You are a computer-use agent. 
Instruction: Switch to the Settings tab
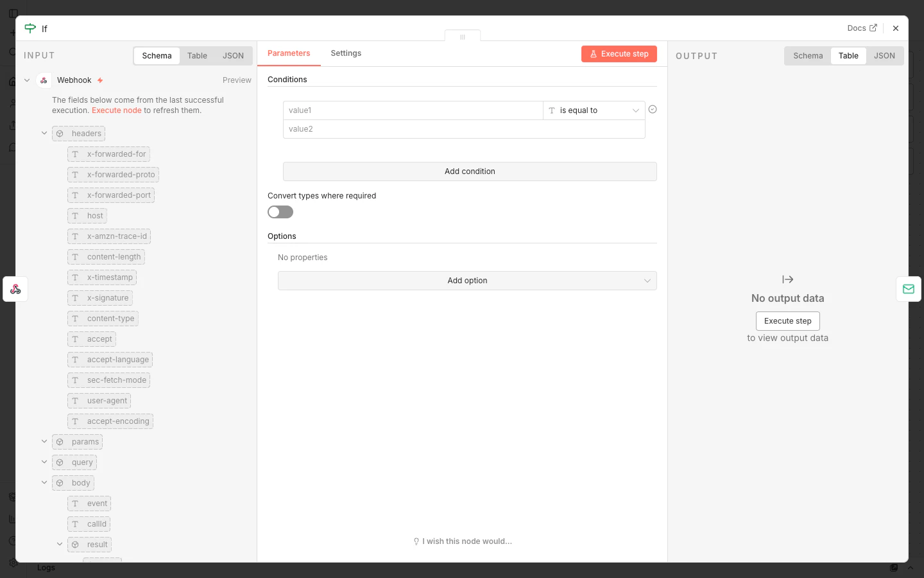coord(346,53)
